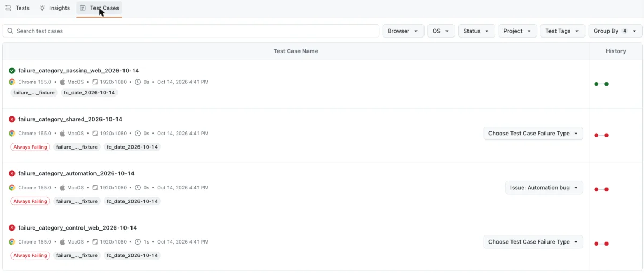Choose failure type for shared test
Image resolution: width=644 pixels, height=273 pixels.
pos(533,134)
